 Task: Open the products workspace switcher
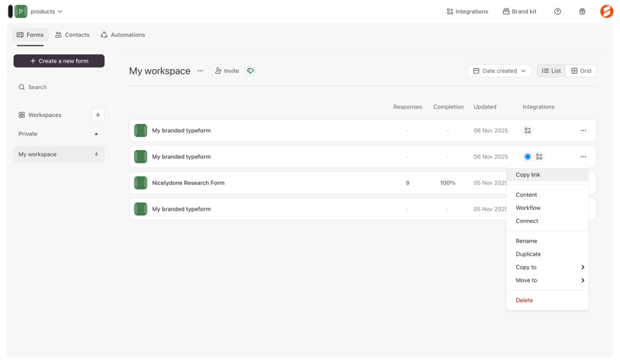[46, 12]
